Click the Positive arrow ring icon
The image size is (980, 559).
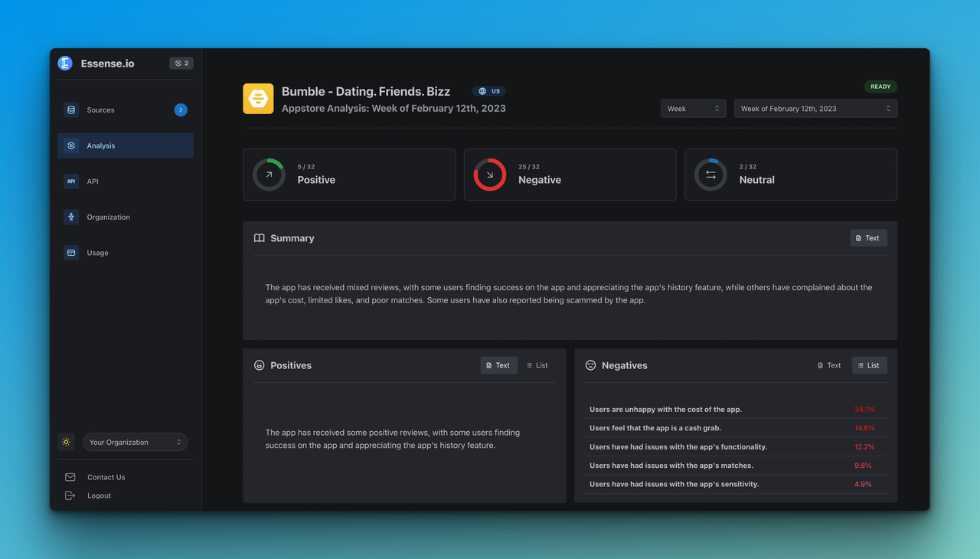coord(269,175)
